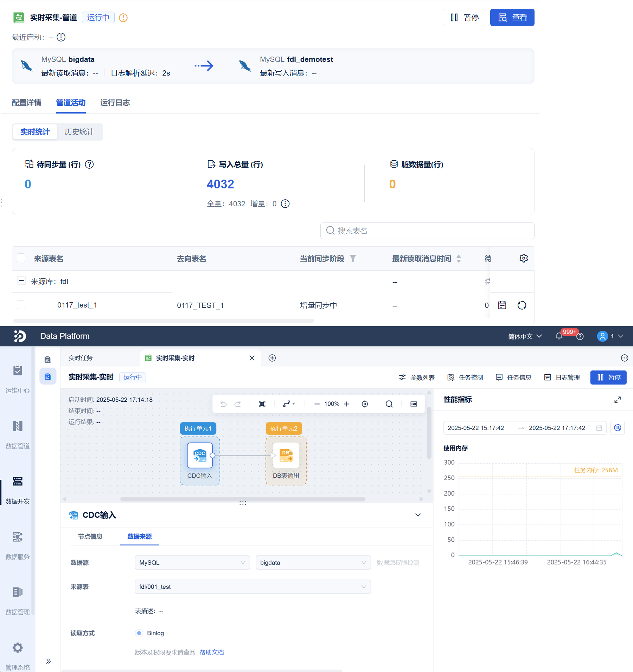Open table column settings gear icon
This screenshot has height=672, width=633.
(x=524, y=258)
